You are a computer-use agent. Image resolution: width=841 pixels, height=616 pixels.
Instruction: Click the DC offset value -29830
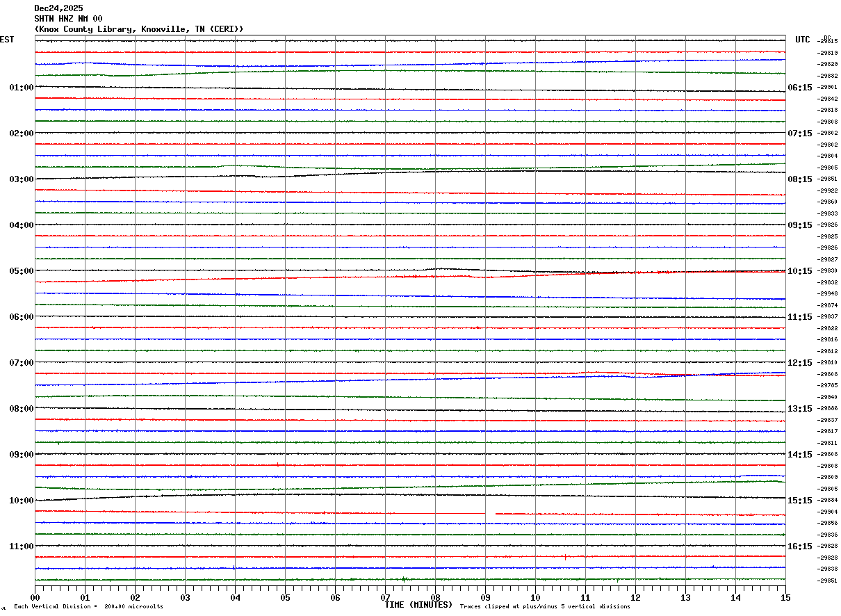point(827,271)
